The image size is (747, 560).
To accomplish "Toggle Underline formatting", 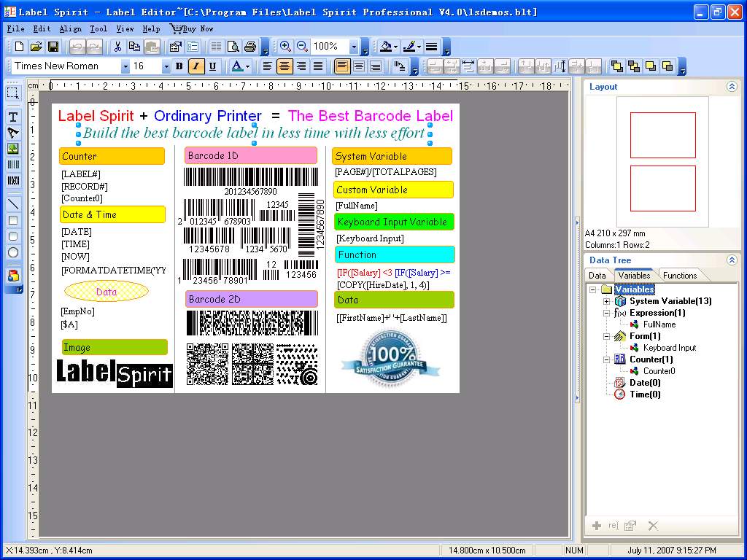I will (x=212, y=66).
